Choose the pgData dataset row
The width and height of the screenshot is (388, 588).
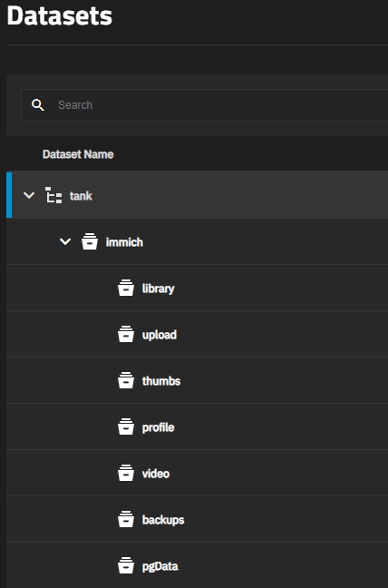click(x=197, y=566)
